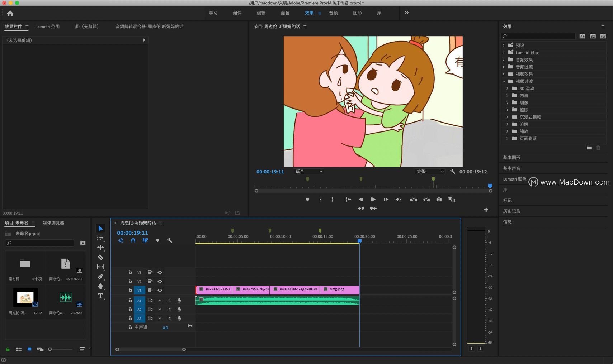Mute track A1
This screenshot has height=364, width=613.
160,301
